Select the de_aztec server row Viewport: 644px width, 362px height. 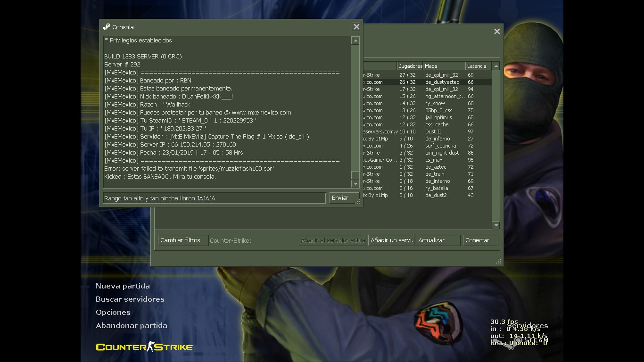[427, 167]
